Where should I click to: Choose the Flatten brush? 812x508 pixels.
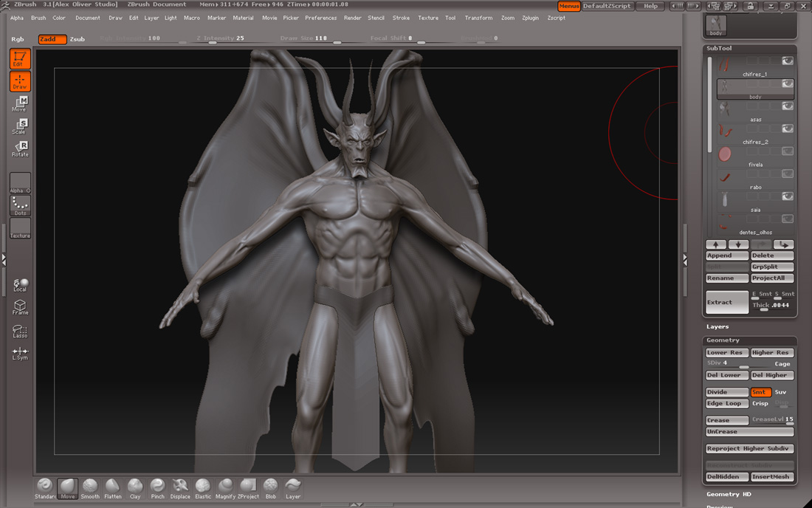point(112,488)
